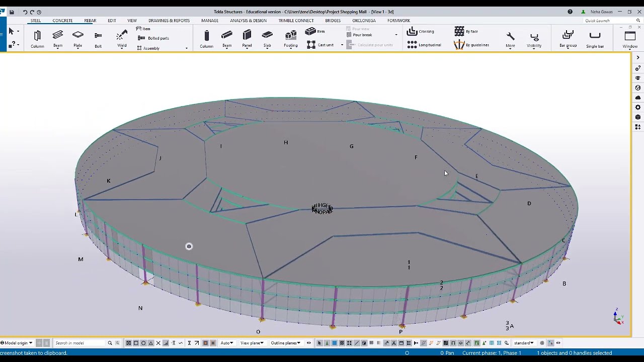Open the Window tool in ribbon
The width and height of the screenshot is (644, 362).
point(630,39)
